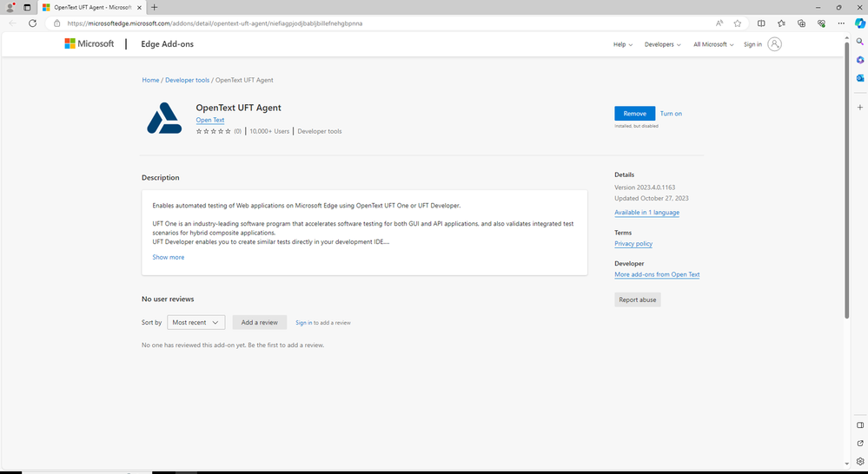Click the Version 2023.4.0.1163 text
The height and width of the screenshot is (474, 868).
[645, 188]
